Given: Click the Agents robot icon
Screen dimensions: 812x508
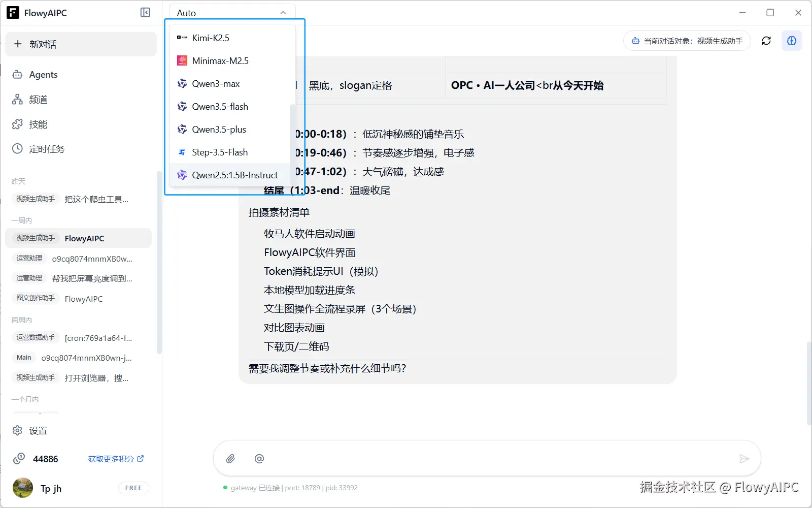Looking at the screenshot, I should tap(17, 75).
